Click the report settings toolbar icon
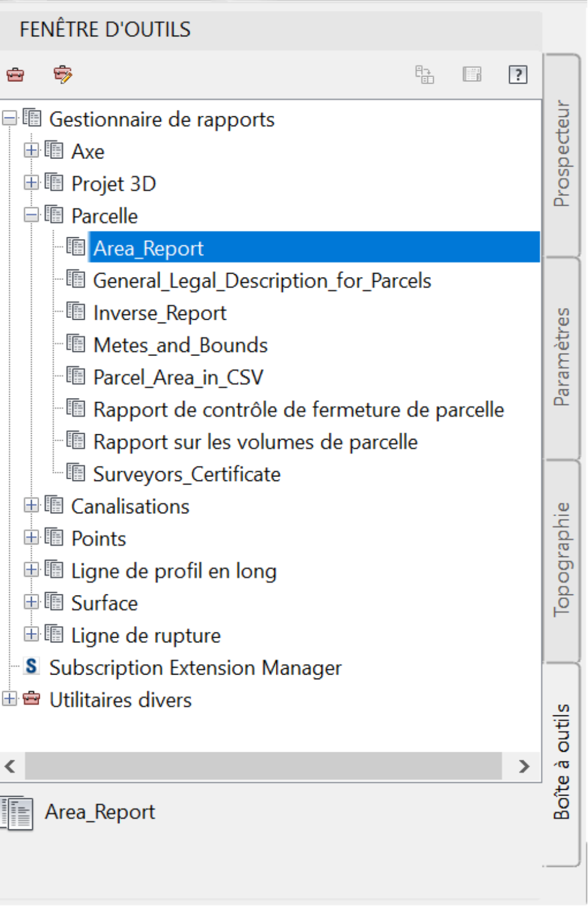The image size is (588, 906). (472, 75)
